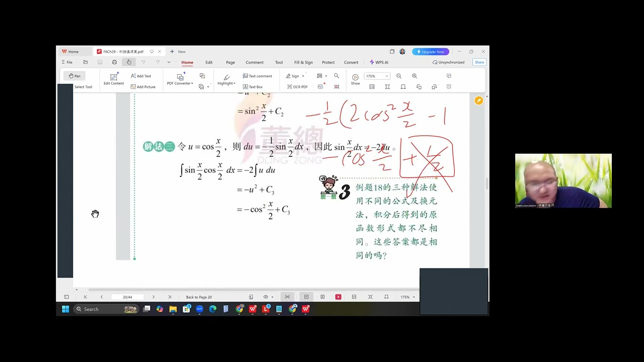Click the full screen icon in status bar

pyautogui.click(x=370, y=297)
